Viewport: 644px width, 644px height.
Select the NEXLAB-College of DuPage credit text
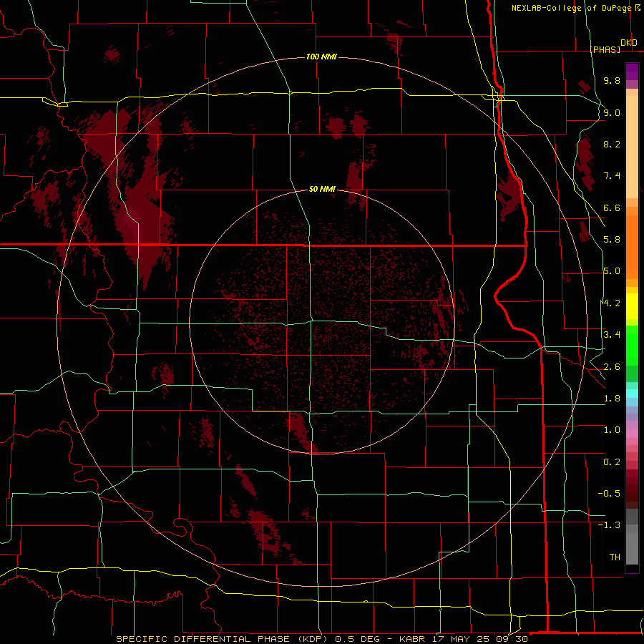[571, 8]
